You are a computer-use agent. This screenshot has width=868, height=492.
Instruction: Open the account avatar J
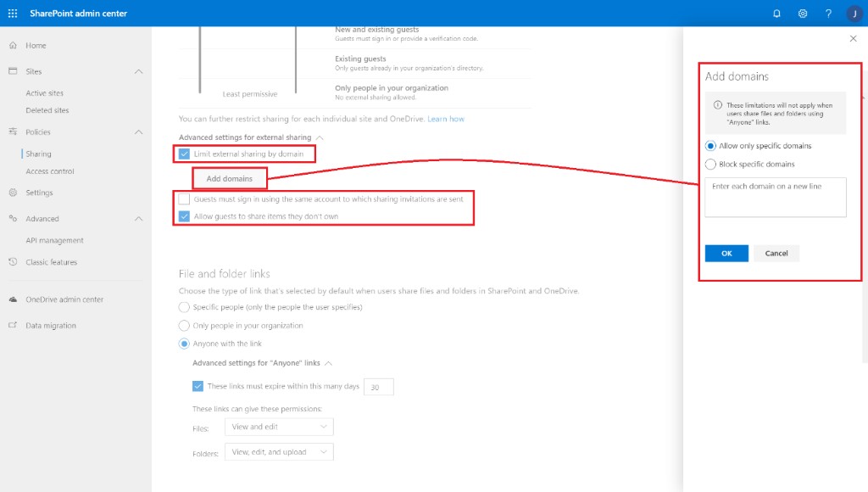tap(854, 14)
